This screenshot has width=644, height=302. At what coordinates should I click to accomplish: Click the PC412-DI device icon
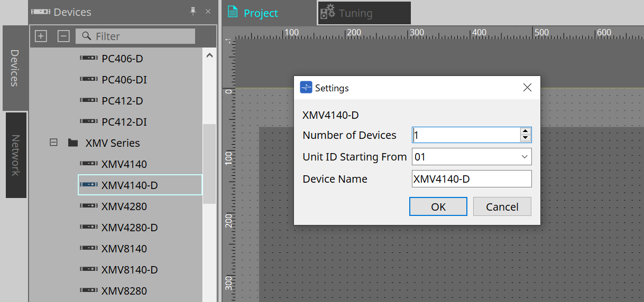pyautogui.click(x=89, y=122)
